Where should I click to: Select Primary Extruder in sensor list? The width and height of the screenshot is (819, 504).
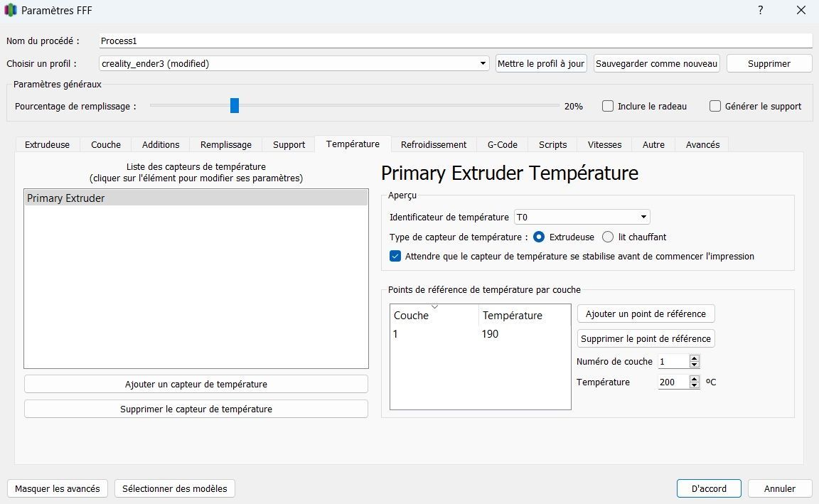coord(196,198)
